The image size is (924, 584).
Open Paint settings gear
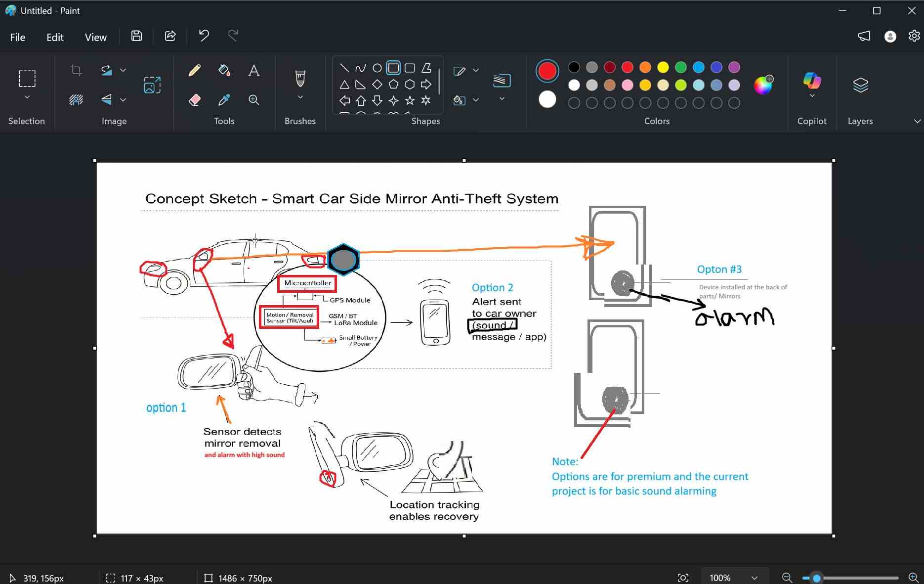(x=914, y=36)
